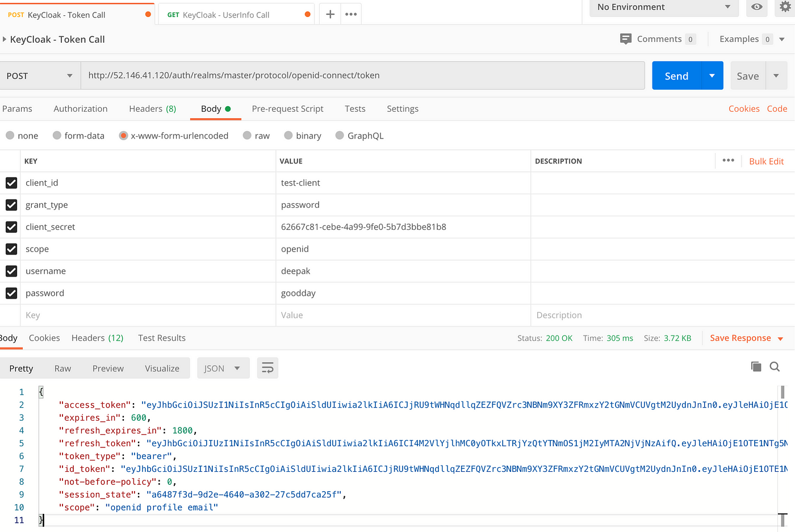
Task: Click the Send button
Action: [x=676, y=76]
